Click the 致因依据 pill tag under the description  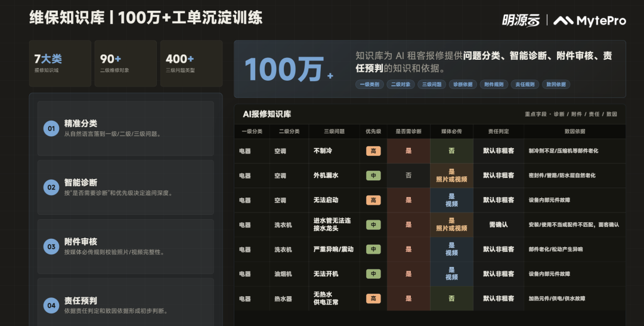(x=556, y=84)
